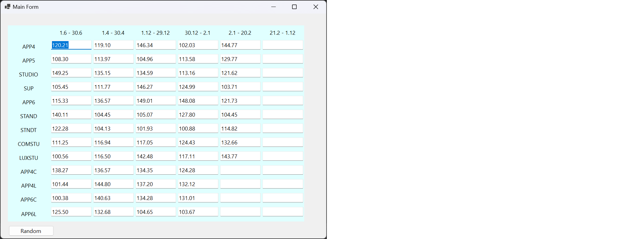This screenshot has height=239, width=644.
Task: Focus the APP6C field with 131.01
Action: pyautogui.click(x=198, y=198)
